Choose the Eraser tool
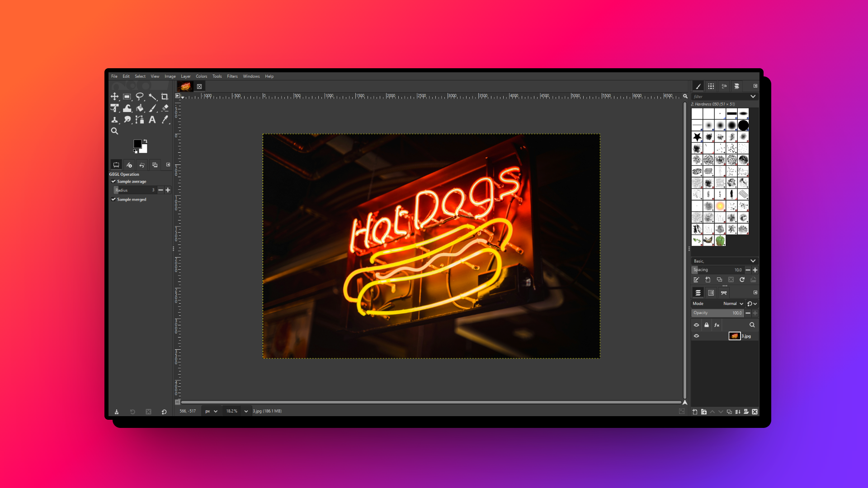The height and width of the screenshot is (488, 868). (x=165, y=108)
